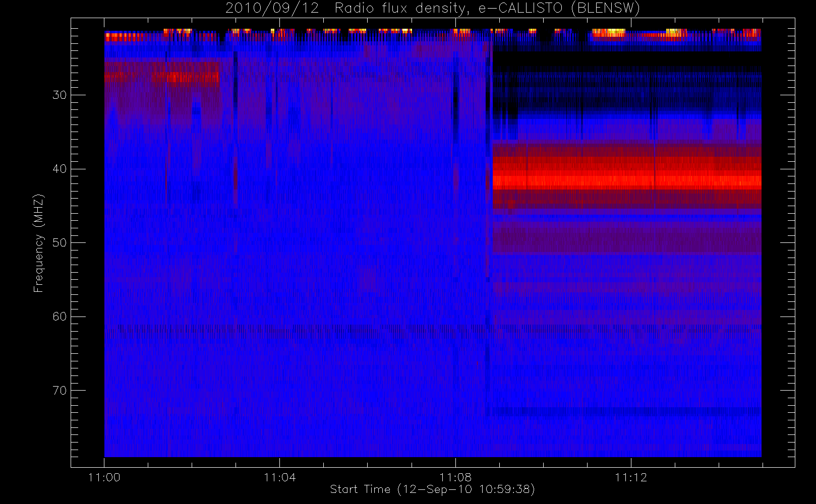
Task: Click the 30 frequency tick label
Action: pos(60,95)
